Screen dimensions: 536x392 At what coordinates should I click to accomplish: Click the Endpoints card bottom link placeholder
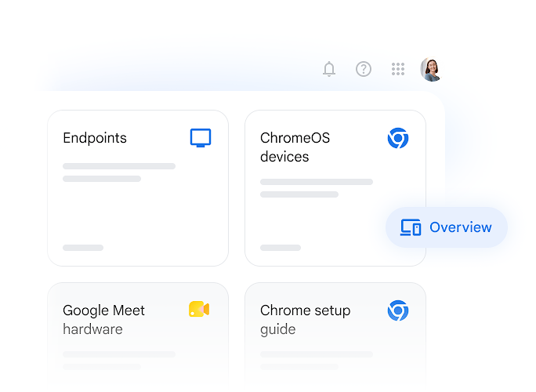pyautogui.click(x=83, y=248)
